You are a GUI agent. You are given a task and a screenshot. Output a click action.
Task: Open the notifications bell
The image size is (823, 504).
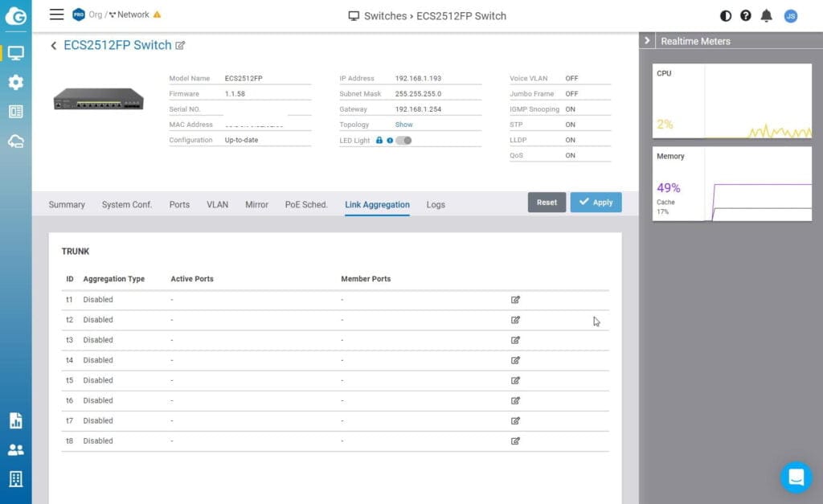point(767,15)
